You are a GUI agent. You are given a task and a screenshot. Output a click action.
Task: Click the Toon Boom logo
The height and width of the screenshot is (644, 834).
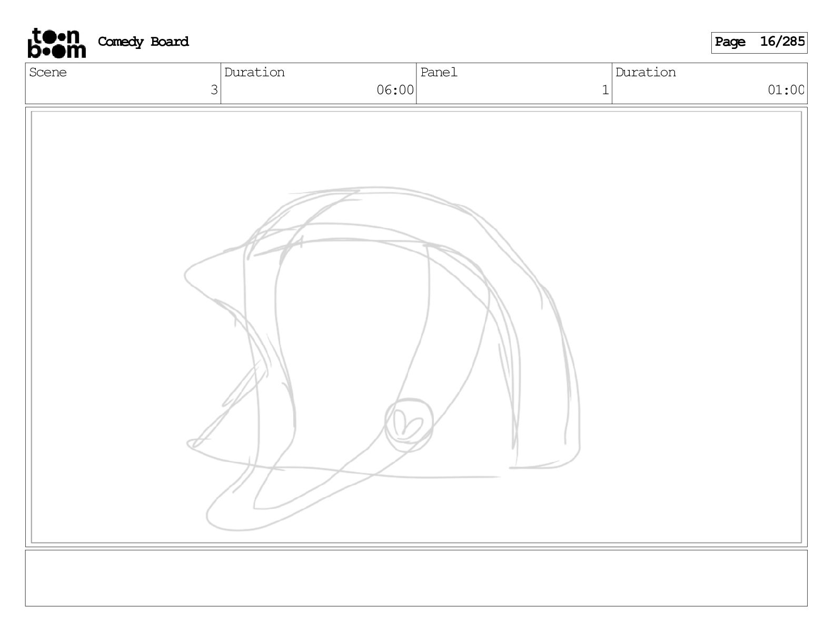pos(56,43)
